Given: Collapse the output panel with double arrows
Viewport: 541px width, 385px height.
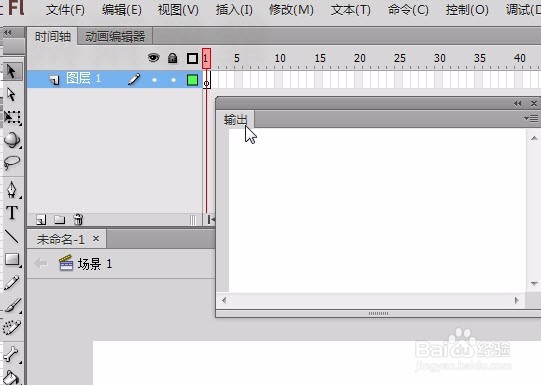Looking at the screenshot, I should (518, 103).
